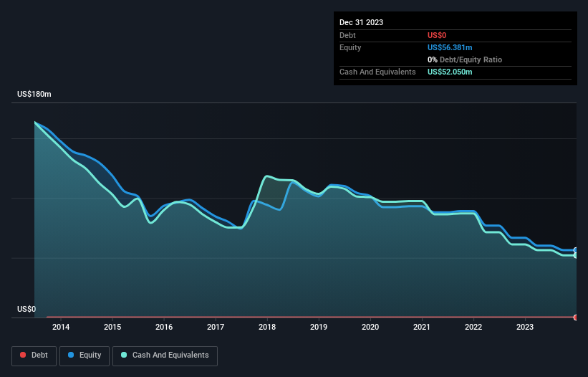Select the 2019 axis label

[x=319, y=327]
